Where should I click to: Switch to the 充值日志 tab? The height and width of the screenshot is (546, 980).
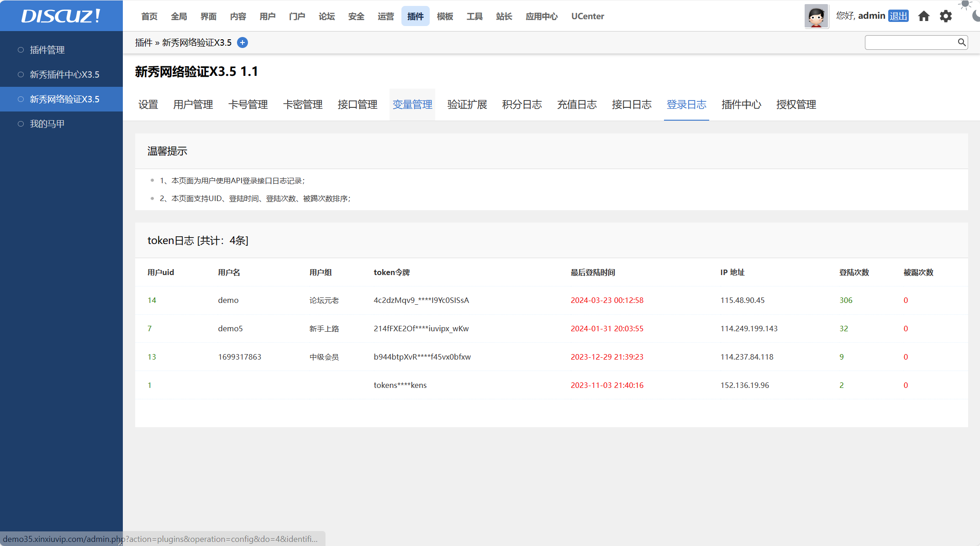[577, 105]
